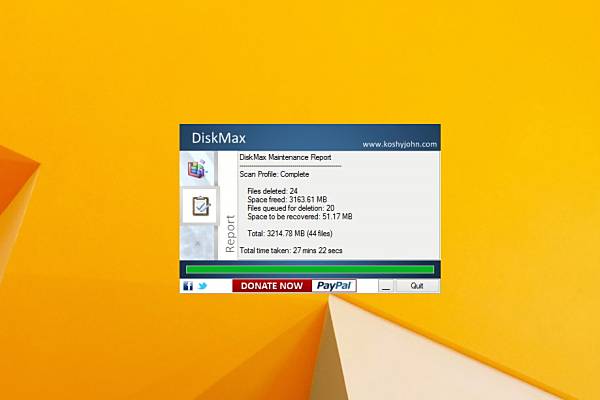Open the DiskMax Facebook page icon
This screenshot has width=600, height=400.
pos(188,286)
